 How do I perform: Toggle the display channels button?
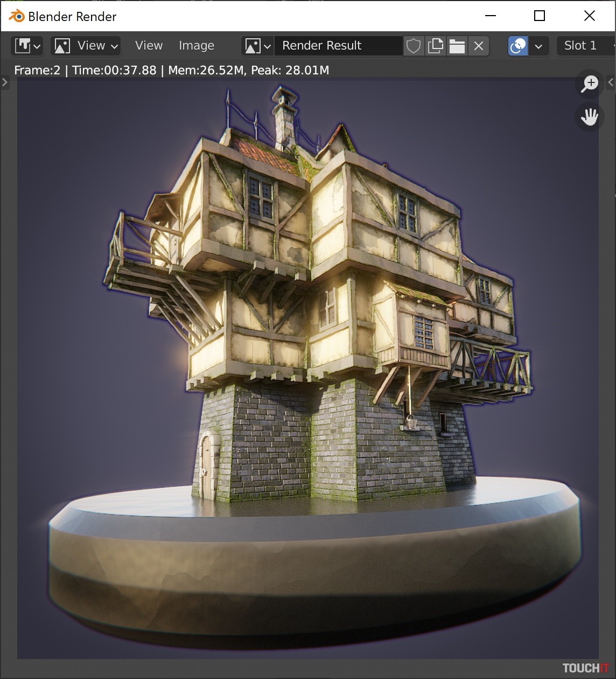pyautogui.click(x=517, y=46)
